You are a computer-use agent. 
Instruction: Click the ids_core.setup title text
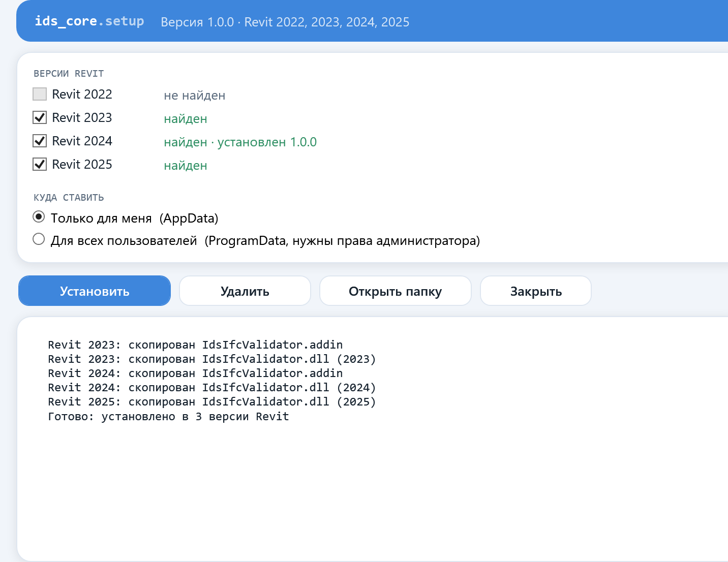pyautogui.click(x=89, y=21)
